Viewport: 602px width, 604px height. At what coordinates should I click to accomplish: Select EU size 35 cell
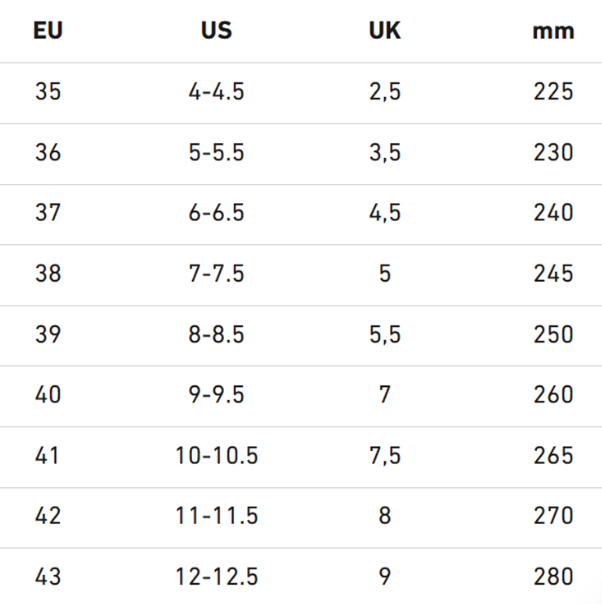(x=48, y=92)
